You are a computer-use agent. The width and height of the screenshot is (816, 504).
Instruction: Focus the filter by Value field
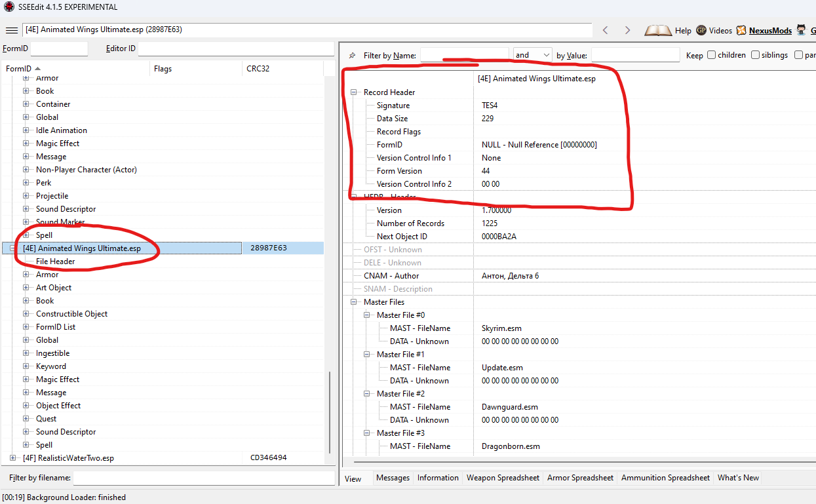(636, 55)
